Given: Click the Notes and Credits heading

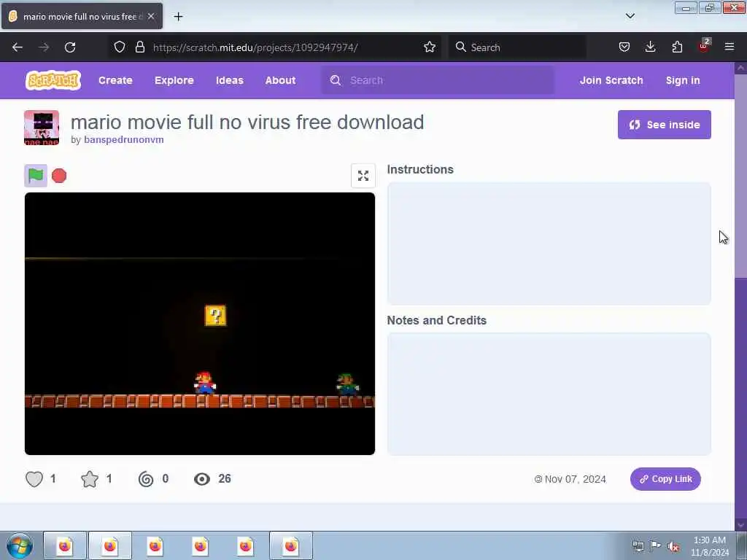Looking at the screenshot, I should click(436, 321).
